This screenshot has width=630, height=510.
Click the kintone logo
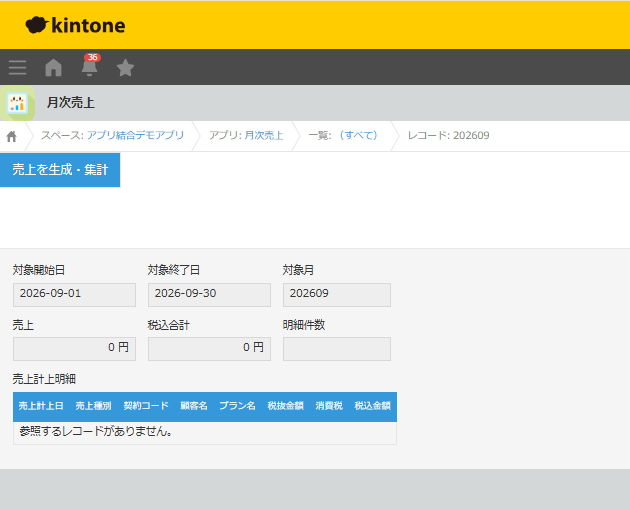(x=75, y=25)
